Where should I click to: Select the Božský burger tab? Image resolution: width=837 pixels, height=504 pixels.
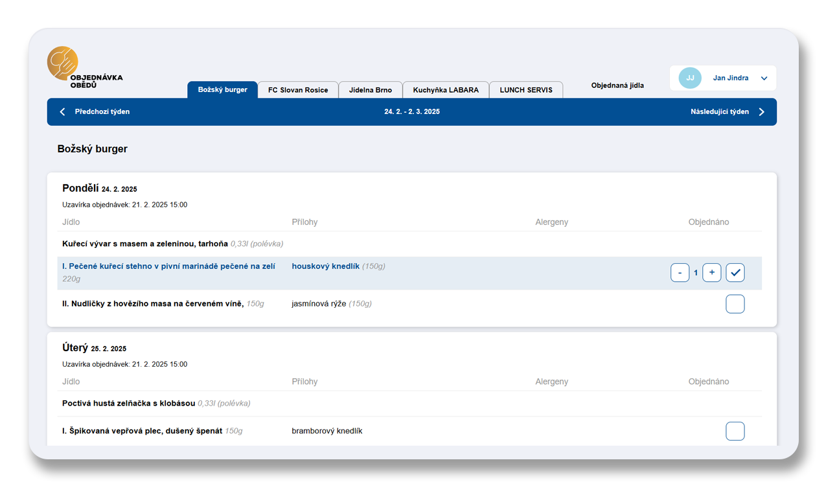tap(222, 90)
